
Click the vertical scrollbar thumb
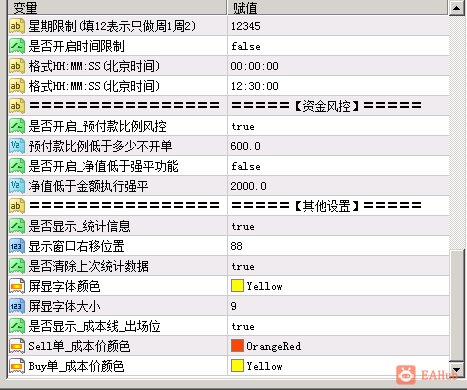456,305
